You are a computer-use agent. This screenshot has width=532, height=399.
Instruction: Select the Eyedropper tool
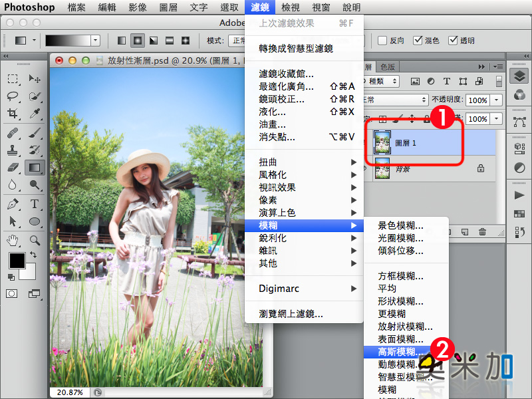pyautogui.click(x=35, y=113)
